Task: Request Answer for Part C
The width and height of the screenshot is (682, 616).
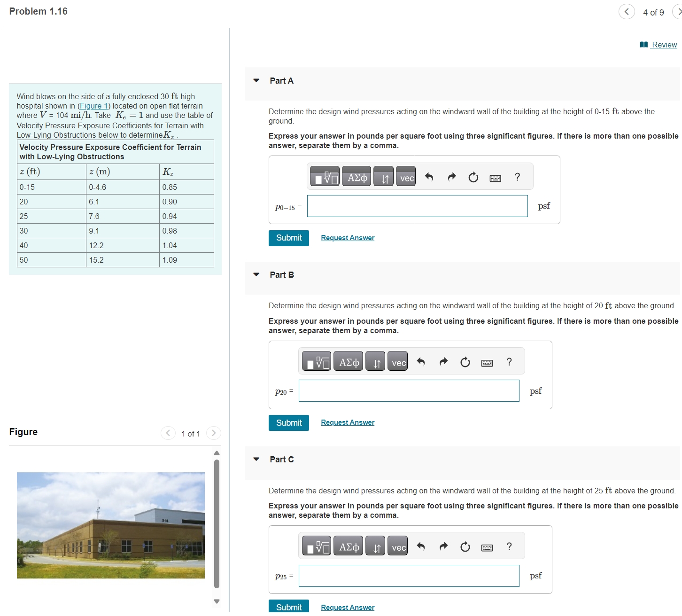Action: pyautogui.click(x=348, y=608)
